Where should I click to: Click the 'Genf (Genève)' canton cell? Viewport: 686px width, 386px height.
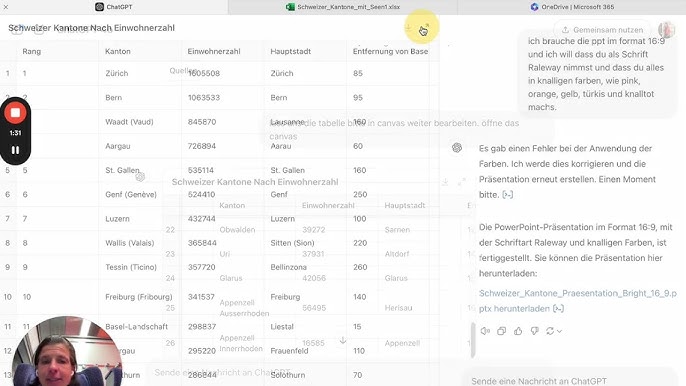coord(131,194)
